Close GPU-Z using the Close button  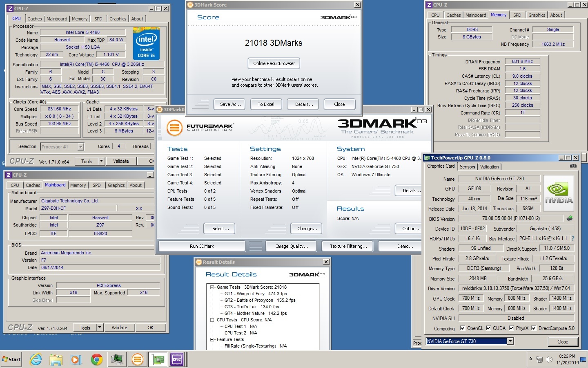[563, 342]
